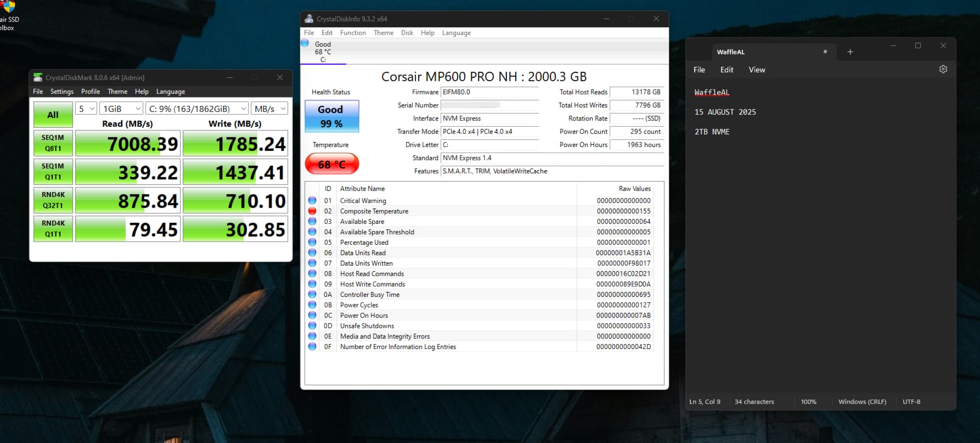Add a new tab in Notepad
Viewport: 980px width, 443px height.
tap(850, 52)
